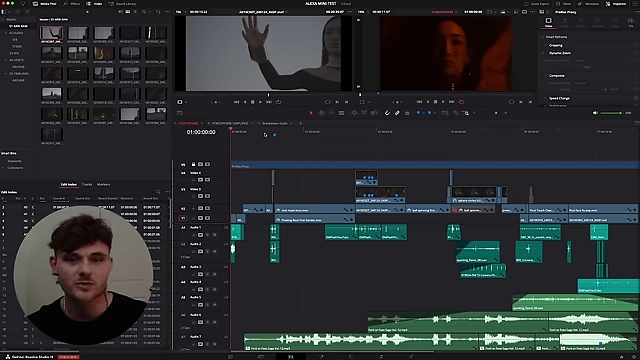Unlock the V5 track lock icon

[x=193, y=164]
